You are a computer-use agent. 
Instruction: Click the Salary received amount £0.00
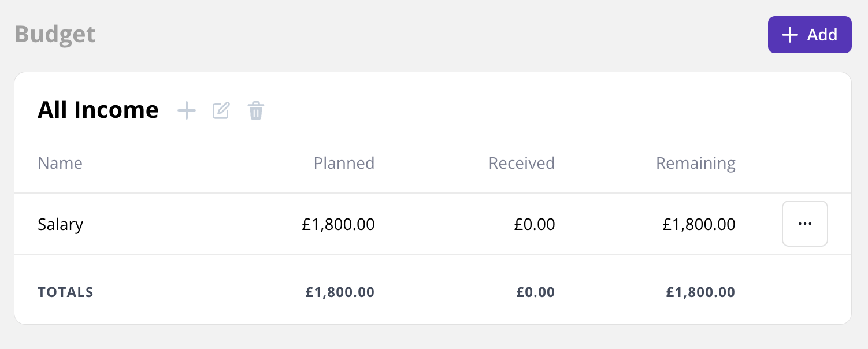[x=535, y=224]
